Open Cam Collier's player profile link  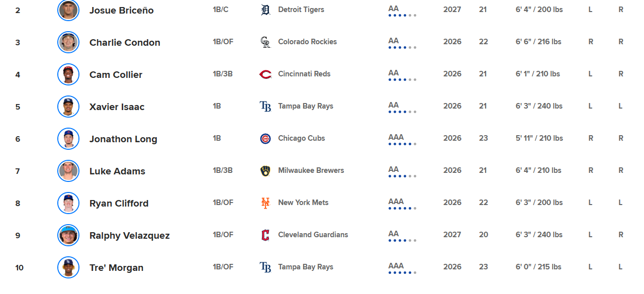116,75
